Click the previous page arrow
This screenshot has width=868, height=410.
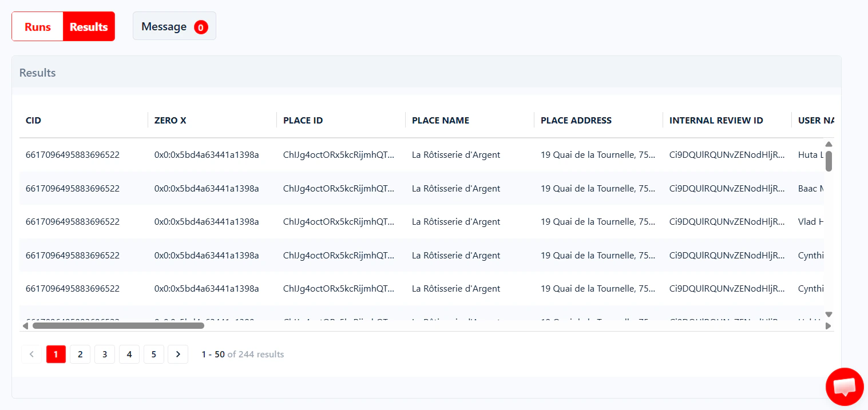pyautogui.click(x=31, y=355)
